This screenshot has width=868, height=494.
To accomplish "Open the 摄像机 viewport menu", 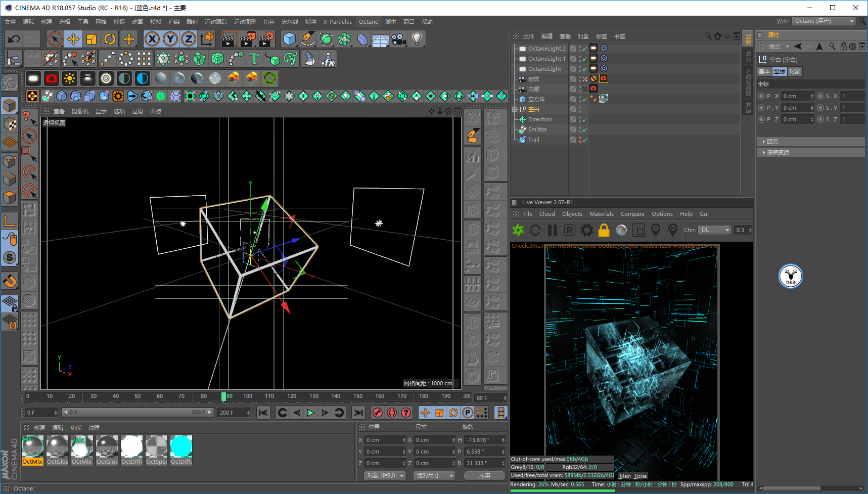I will tap(80, 111).
